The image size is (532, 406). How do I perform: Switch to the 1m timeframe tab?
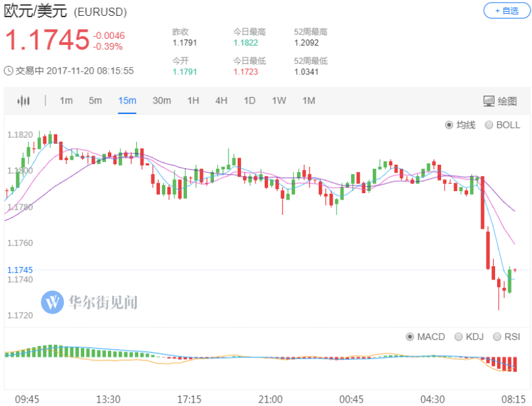66,101
